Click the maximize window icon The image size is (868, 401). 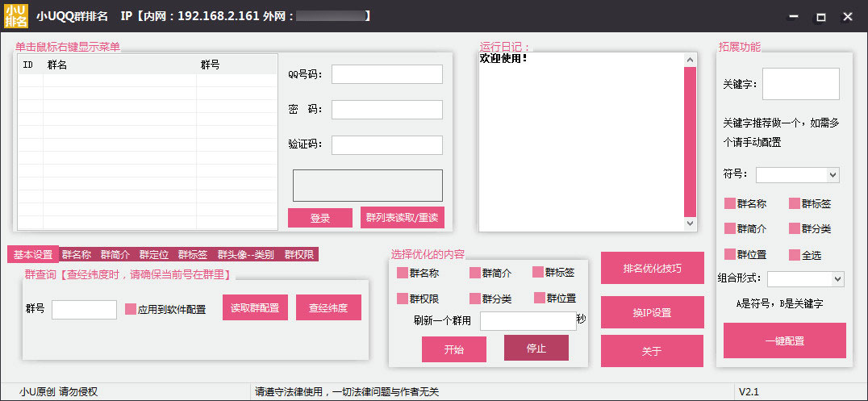coord(820,16)
